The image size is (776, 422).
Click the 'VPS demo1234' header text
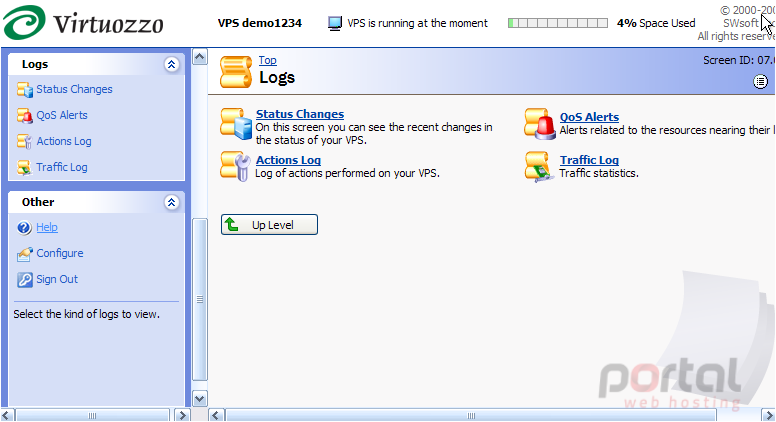(260, 23)
